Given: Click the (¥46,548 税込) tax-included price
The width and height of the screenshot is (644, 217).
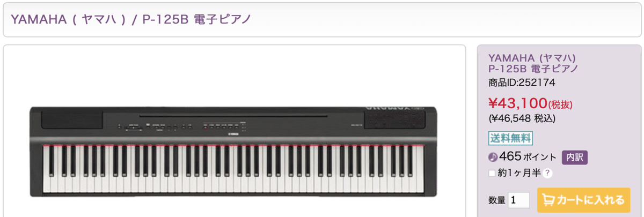Looking at the screenshot, I should tap(522, 118).
